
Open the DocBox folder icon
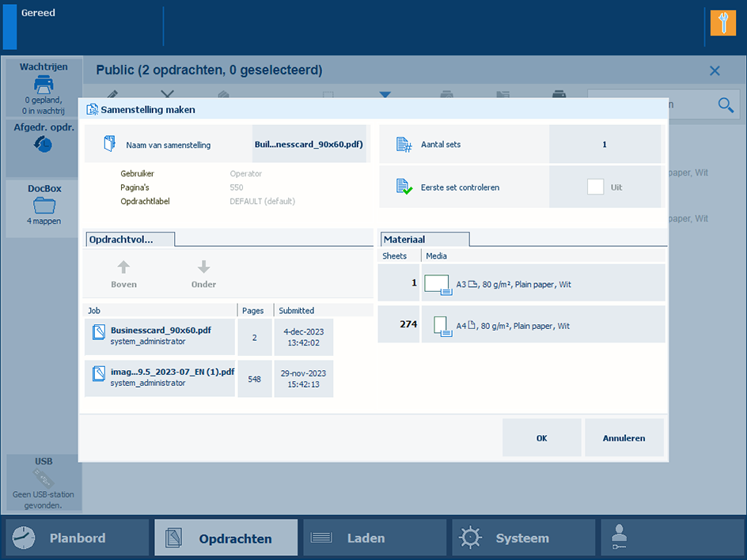(44, 206)
